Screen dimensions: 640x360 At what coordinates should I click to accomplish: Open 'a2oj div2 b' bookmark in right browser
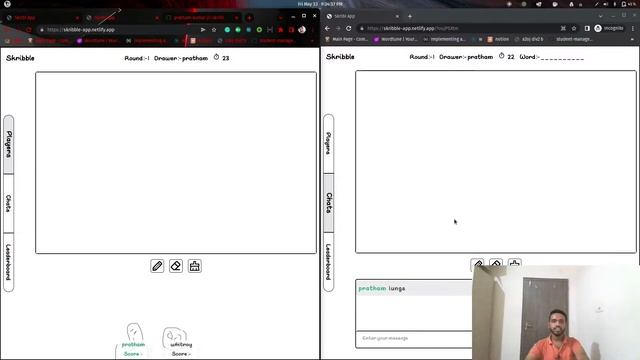pyautogui.click(x=529, y=39)
